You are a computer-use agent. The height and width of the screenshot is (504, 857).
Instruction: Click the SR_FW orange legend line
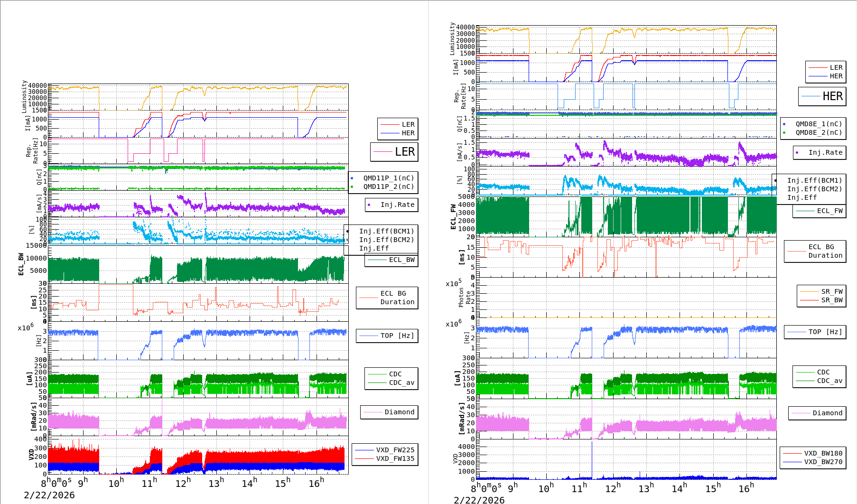pyautogui.click(x=809, y=292)
